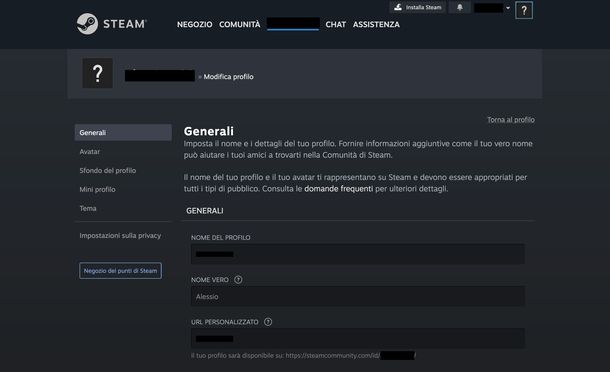This screenshot has width=610, height=372.
Task: Open the redacted username menu item
Action: click(x=293, y=24)
